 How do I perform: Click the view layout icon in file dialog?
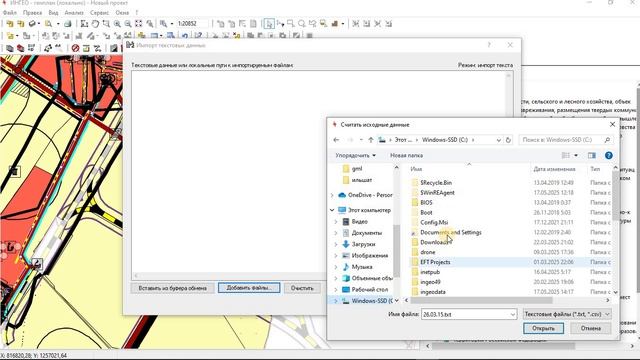tap(566, 156)
